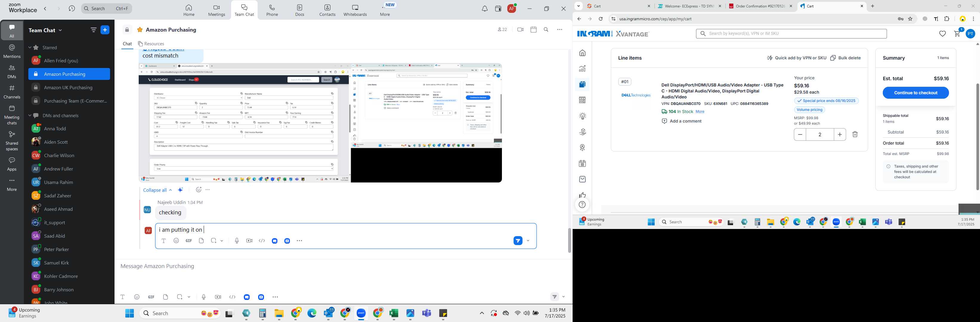Click AI companion sparkle next to Collapse all
980x322 pixels.
181,190
